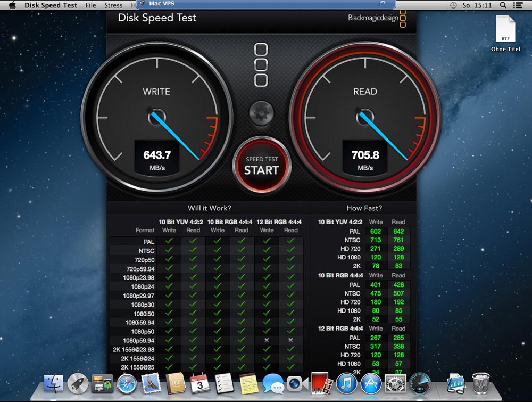Click the X mark under 12 Bit RGB Read
Image resolution: width=532 pixels, height=402 pixels.
291,340
